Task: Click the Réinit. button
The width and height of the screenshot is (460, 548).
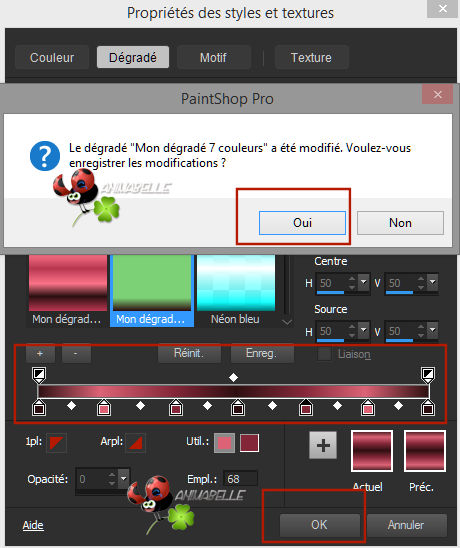Action: [189, 353]
